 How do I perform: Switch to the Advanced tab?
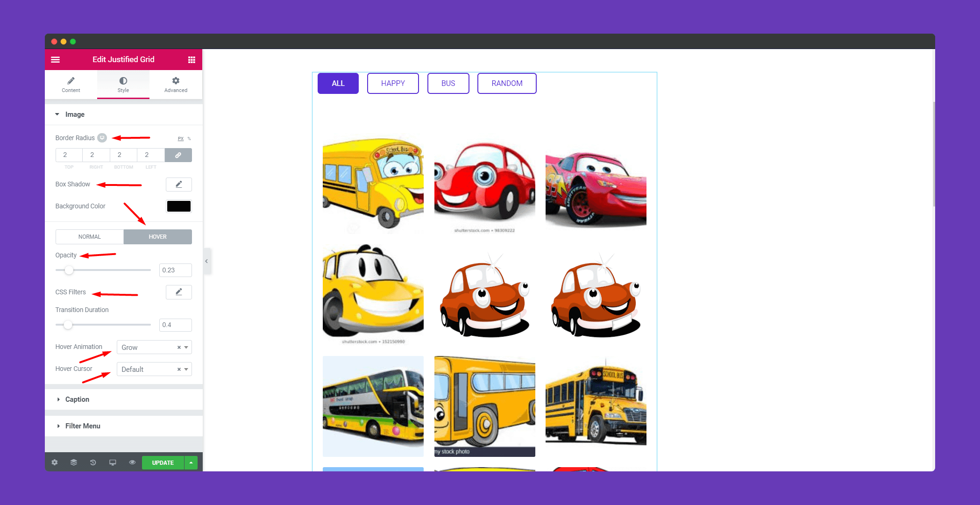point(176,85)
